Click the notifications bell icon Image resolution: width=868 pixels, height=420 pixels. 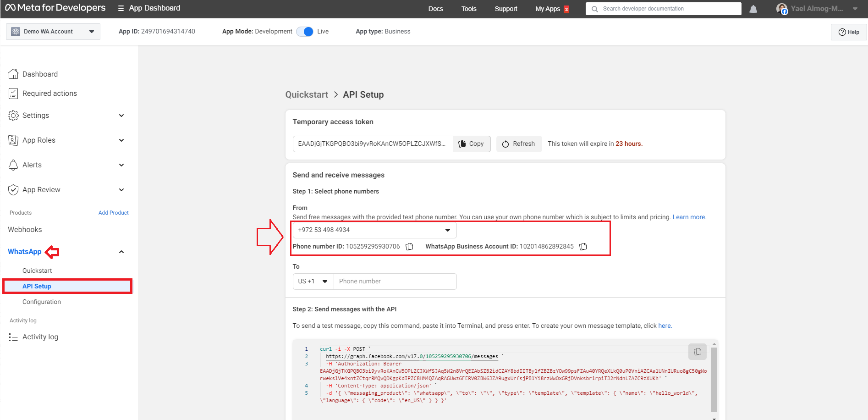pyautogui.click(x=753, y=9)
